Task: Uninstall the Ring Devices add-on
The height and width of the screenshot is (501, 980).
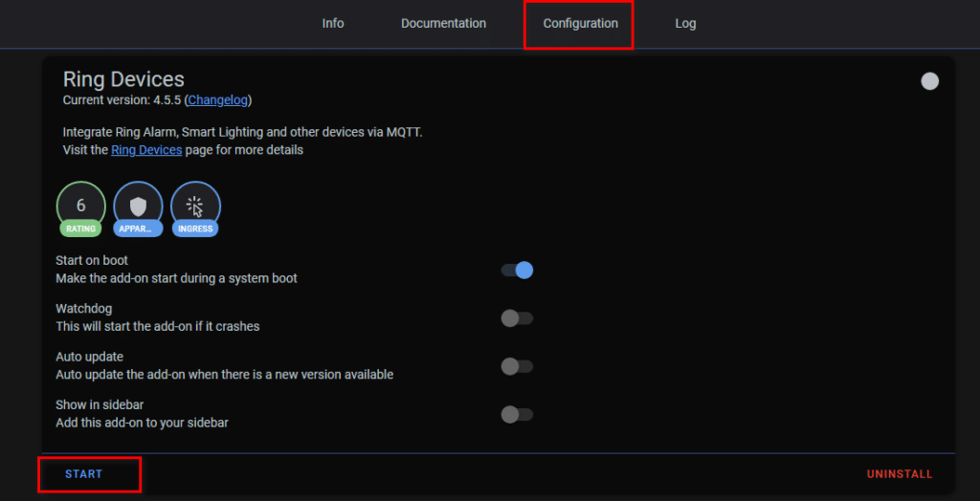Action: coord(900,474)
